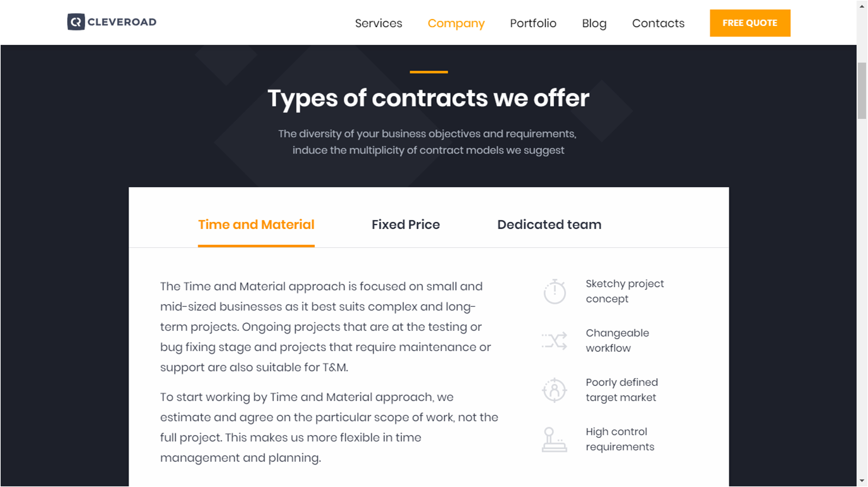Image resolution: width=868 pixels, height=487 pixels.
Task: Click the FREE QUOTE button
Action: (750, 23)
